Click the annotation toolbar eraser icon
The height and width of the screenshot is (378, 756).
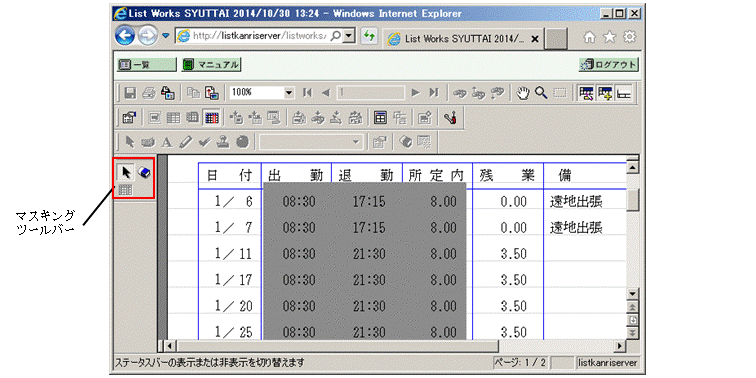click(x=405, y=142)
